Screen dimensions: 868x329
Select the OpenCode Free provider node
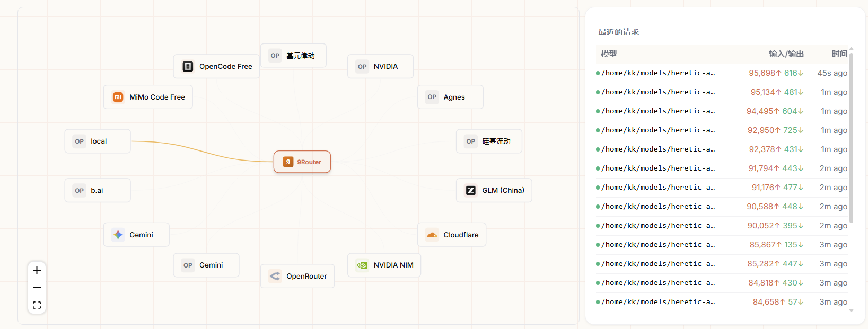[216, 66]
